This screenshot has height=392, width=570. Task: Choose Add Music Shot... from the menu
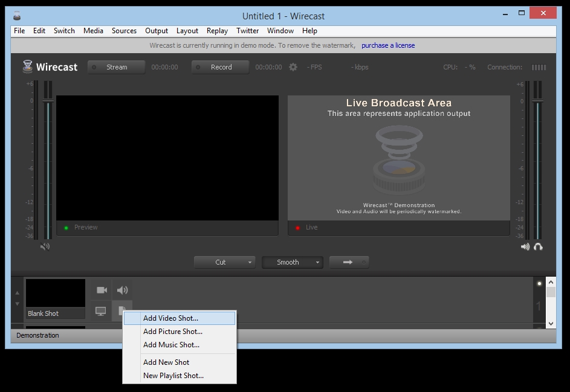pyautogui.click(x=180, y=345)
